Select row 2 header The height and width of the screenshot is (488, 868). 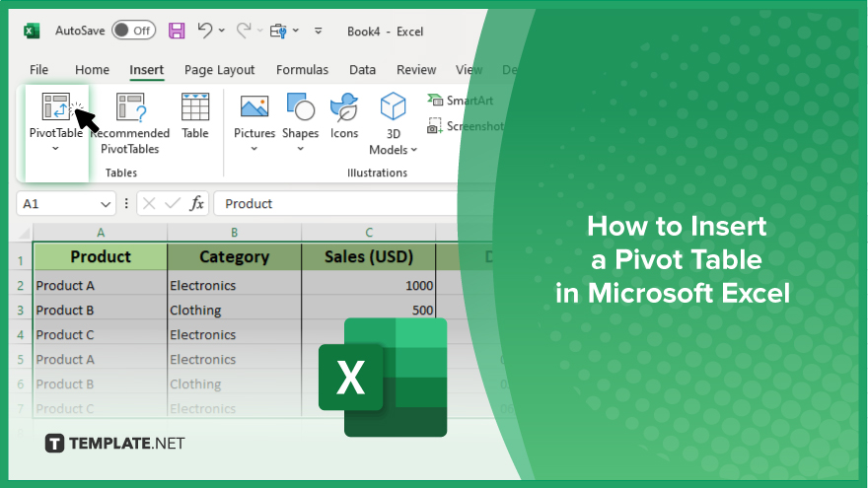pyautogui.click(x=21, y=286)
